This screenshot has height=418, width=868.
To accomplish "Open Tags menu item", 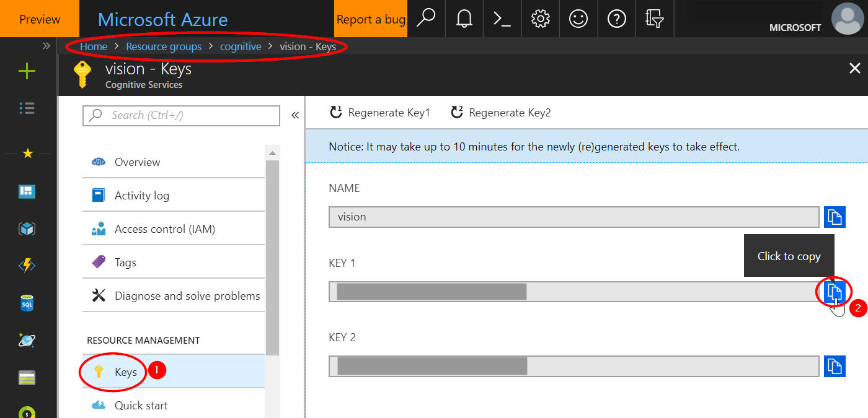I will (174, 262).
